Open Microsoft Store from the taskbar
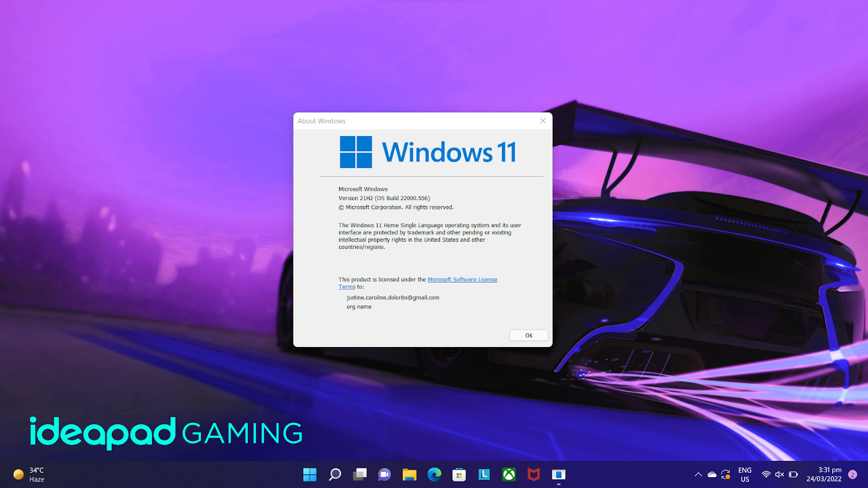The image size is (868, 488). 459,474
